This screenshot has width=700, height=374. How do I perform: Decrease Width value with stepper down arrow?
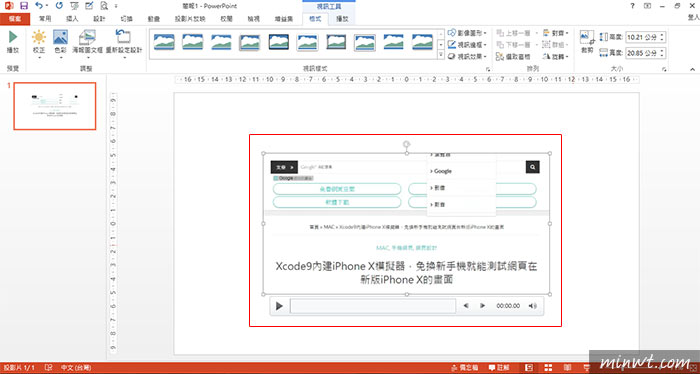(662, 56)
